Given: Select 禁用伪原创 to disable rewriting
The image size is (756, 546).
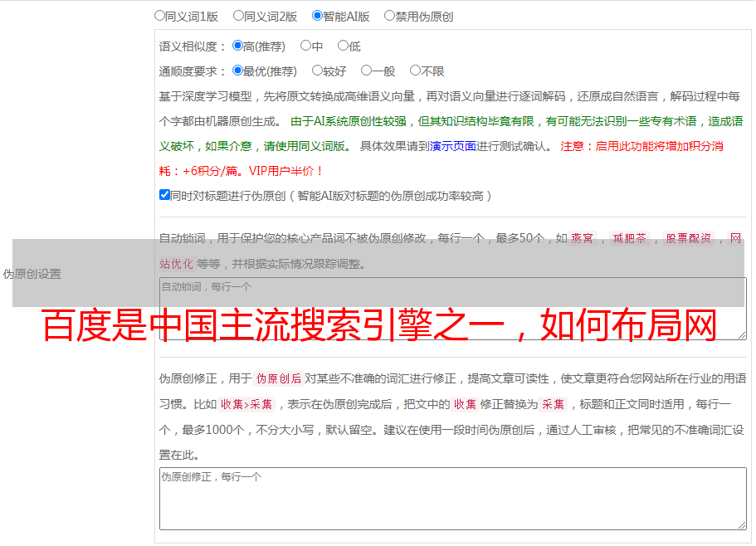Looking at the screenshot, I should 389,16.
